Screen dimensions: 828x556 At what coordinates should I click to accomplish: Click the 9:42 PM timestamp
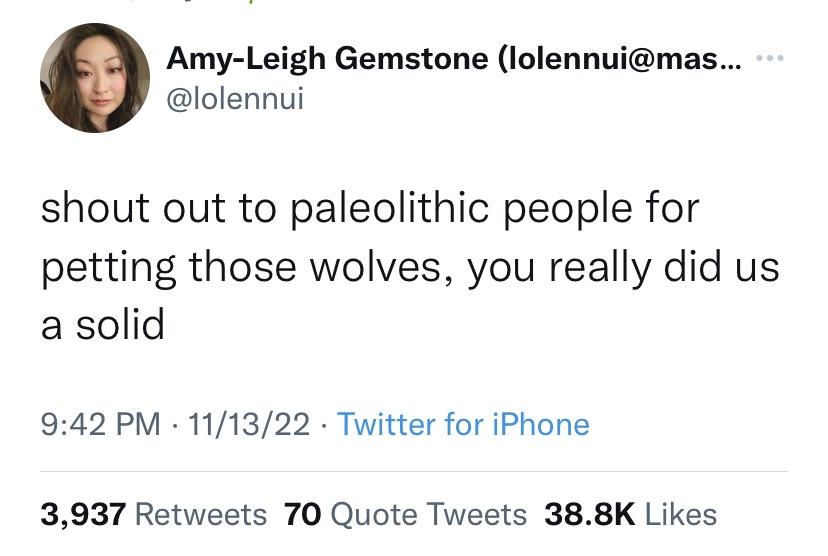click(100, 424)
